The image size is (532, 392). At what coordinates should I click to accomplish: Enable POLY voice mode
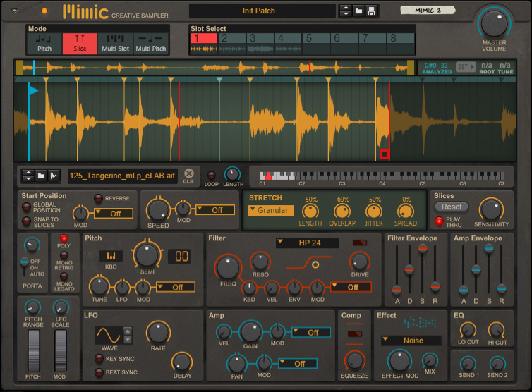64,238
